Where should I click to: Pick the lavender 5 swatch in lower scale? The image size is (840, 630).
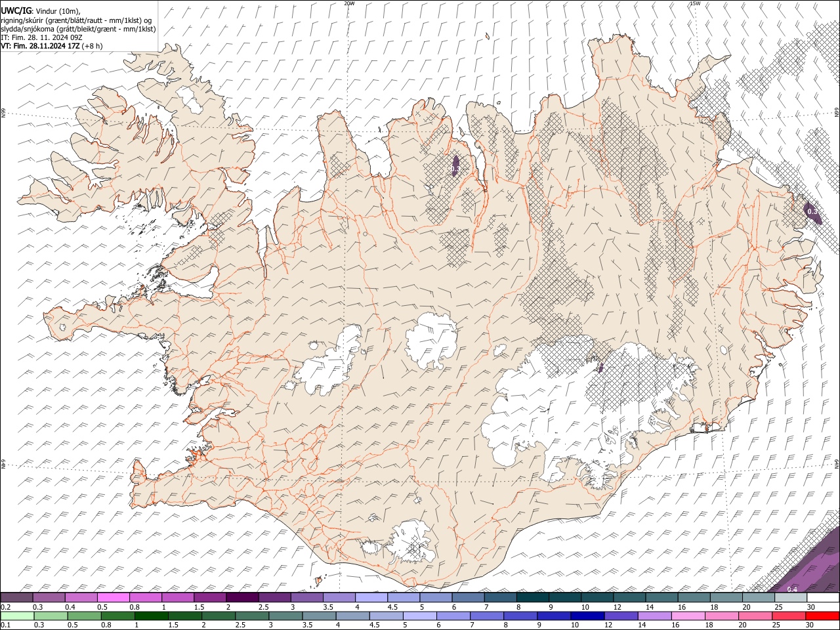coord(420,616)
